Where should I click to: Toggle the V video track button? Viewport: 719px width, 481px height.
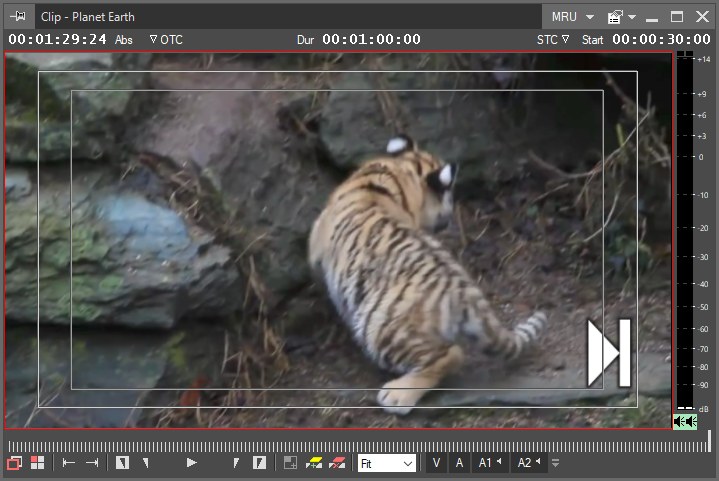436,463
